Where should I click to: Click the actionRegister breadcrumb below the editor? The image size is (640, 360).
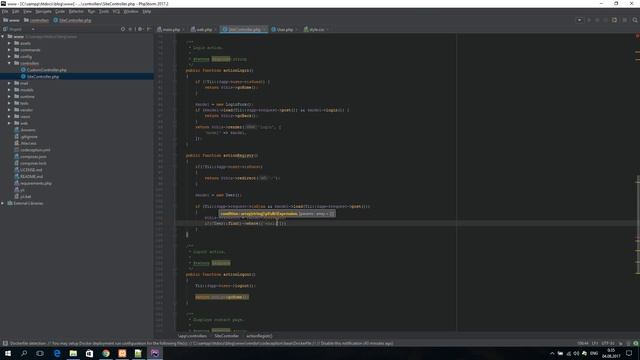pos(259,336)
